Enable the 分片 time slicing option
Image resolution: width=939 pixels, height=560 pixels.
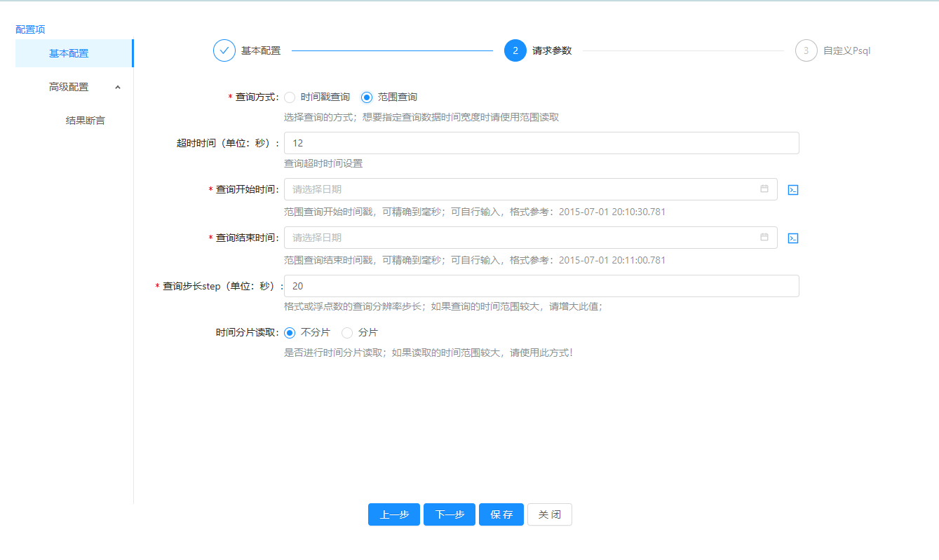[347, 333]
